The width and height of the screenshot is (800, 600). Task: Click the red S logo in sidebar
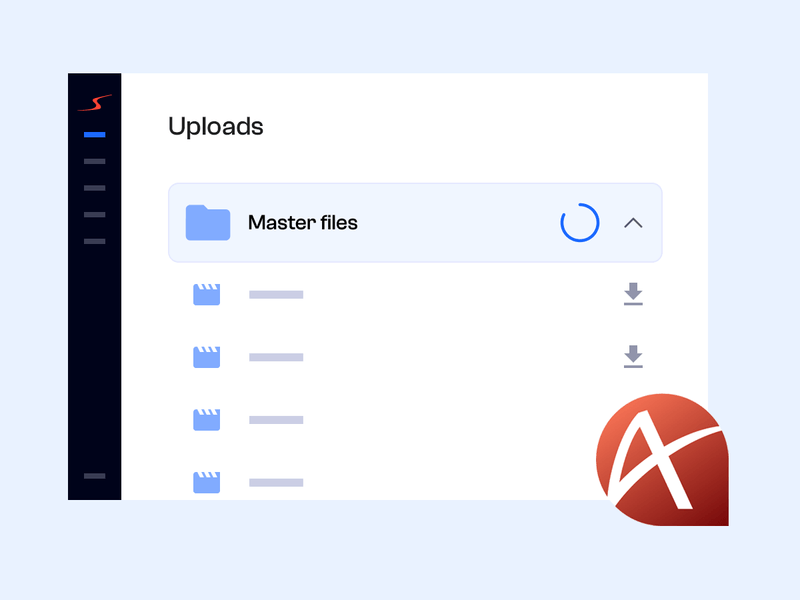tap(94, 103)
